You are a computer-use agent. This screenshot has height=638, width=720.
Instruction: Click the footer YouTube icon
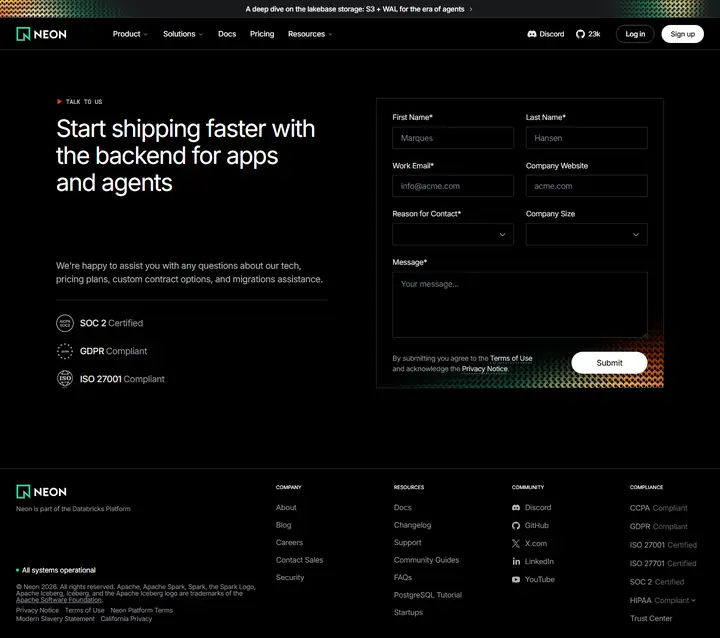pos(516,580)
